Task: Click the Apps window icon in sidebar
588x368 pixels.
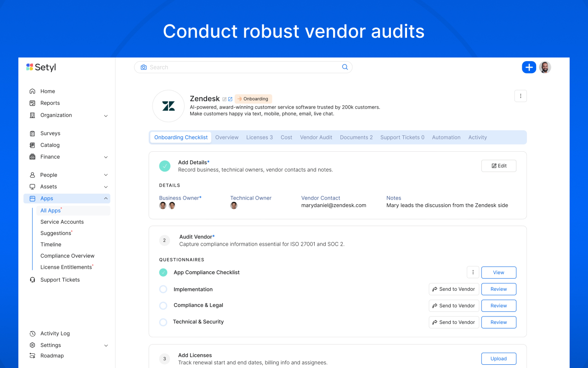Action: tap(32, 199)
